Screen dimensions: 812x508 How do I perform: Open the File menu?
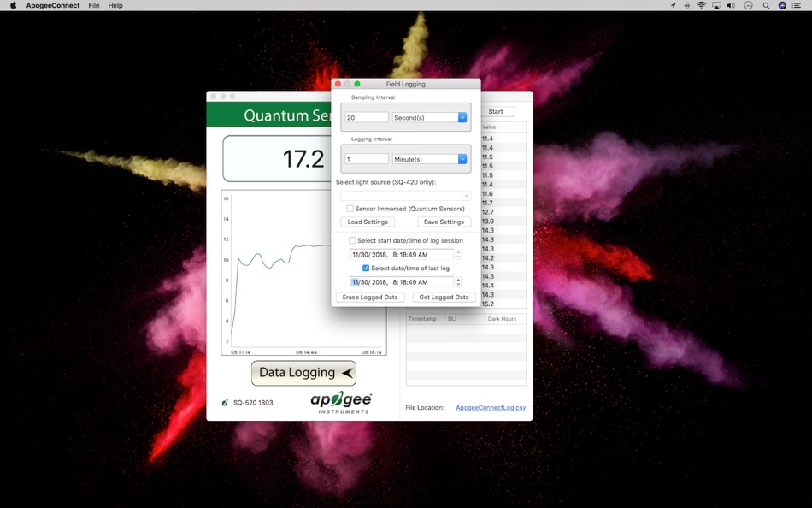94,5
